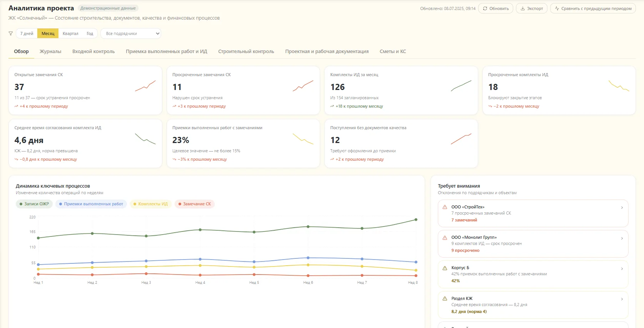Toggle the Приемки выполненных работ legend series
Screen dimensions: 644x328
tap(91, 204)
